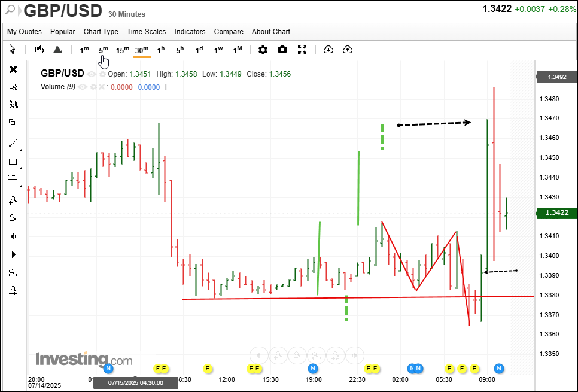Open Popular menu
578x392 pixels.
tap(63, 32)
